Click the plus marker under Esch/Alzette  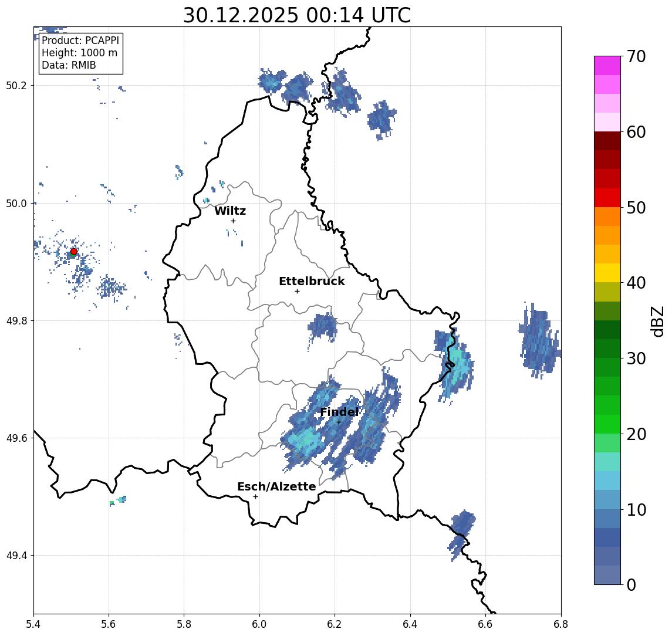click(x=256, y=497)
